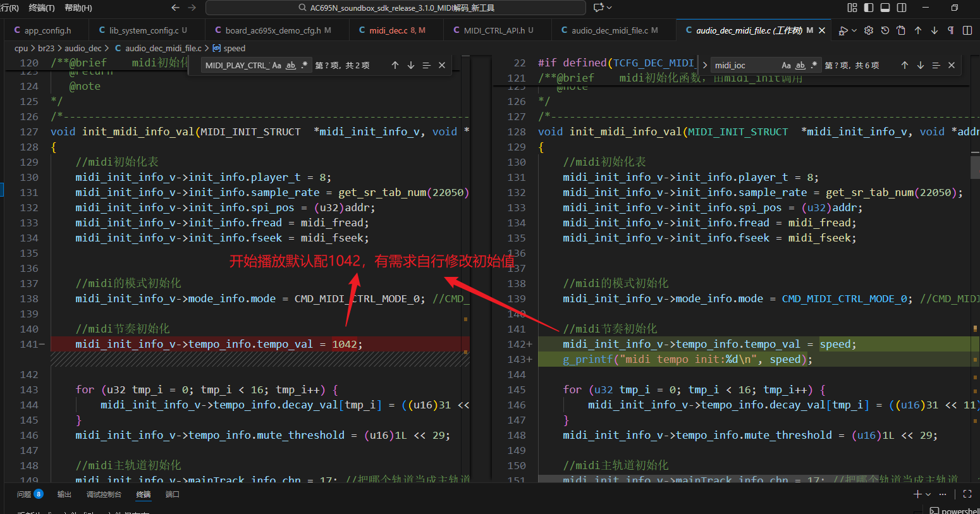Image resolution: width=980 pixels, height=514 pixels.
Task: Click the run and debug icon in editor toolbar
Action: 843,30
